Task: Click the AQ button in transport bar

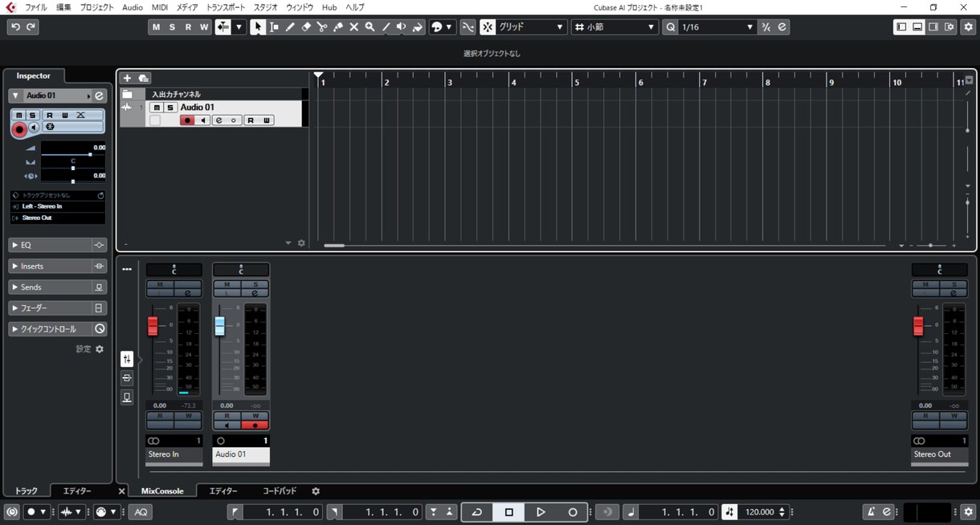Action: click(x=140, y=512)
